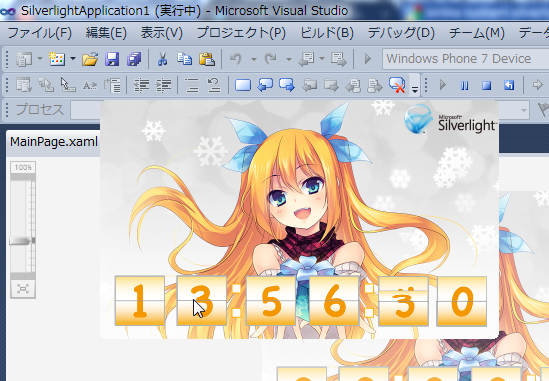Click the 100% zoom level box
Viewport: 549px width, 381px height.
coord(23,167)
